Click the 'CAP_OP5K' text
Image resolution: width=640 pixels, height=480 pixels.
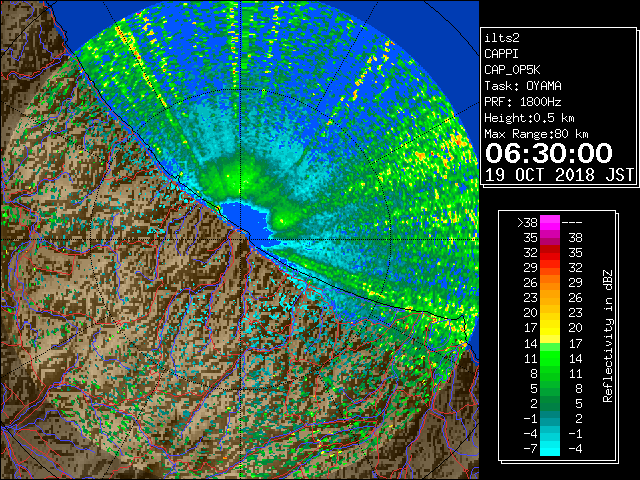512,70
